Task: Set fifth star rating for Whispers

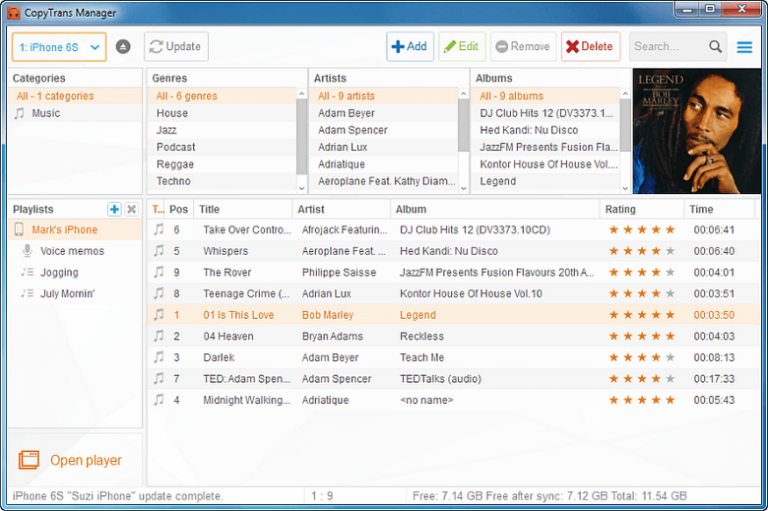Action: pos(671,251)
